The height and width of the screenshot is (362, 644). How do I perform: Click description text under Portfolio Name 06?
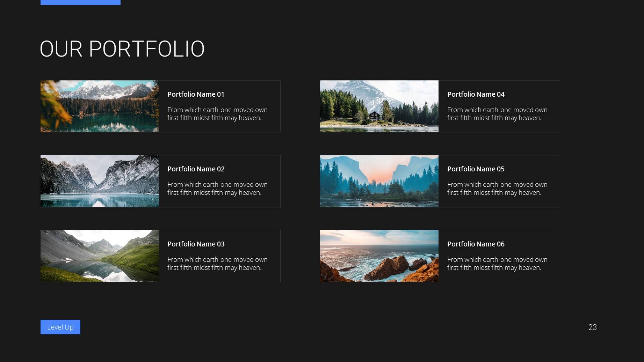click(x=497, y=264)
